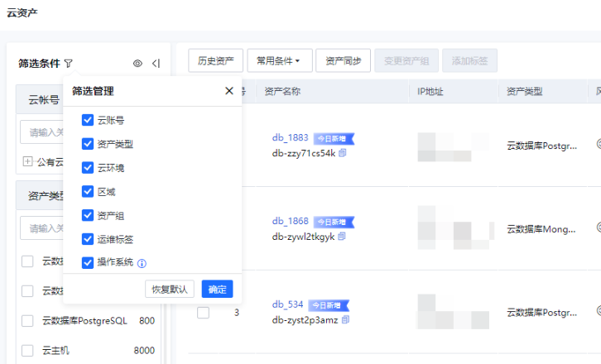Click the filter funnel icon beside 筛选条件
601x364 pixels.
(68, 63)
